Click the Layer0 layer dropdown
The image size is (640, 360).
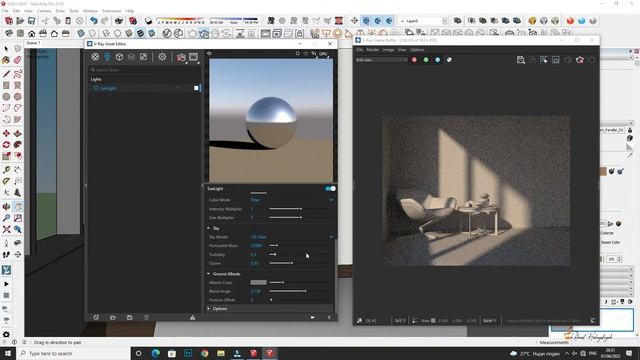(x=423, y=21)
